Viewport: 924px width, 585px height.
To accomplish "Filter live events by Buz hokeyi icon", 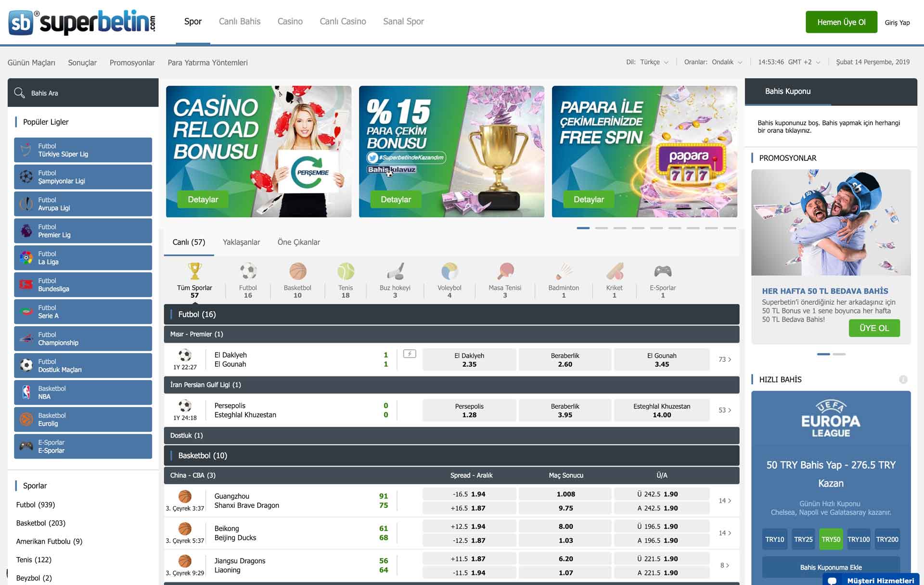I will coord(395,271).
